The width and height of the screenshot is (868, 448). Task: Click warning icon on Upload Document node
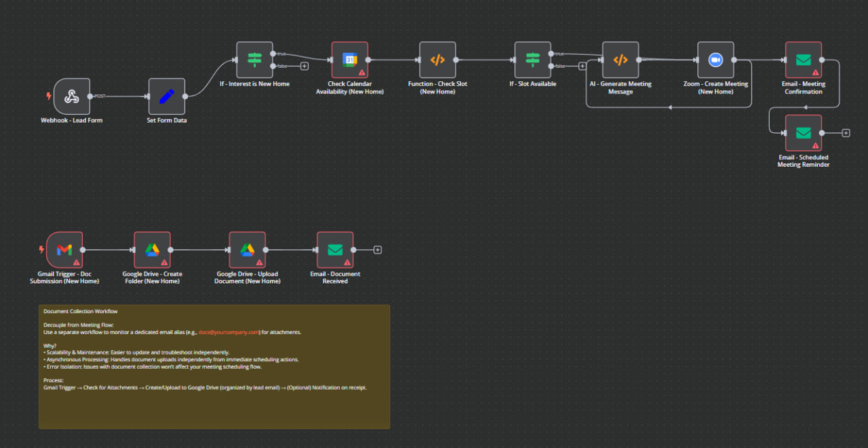(x=260, y=262)
